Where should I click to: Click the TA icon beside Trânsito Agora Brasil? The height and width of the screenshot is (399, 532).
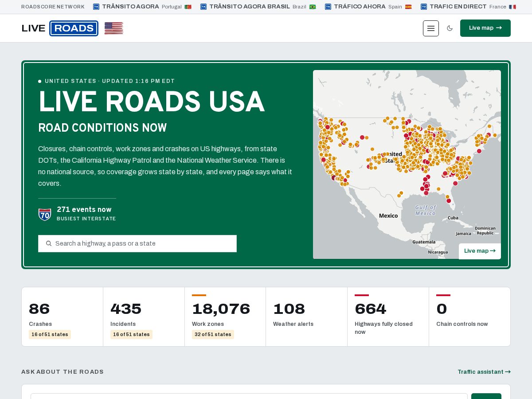tap(203, 7)
